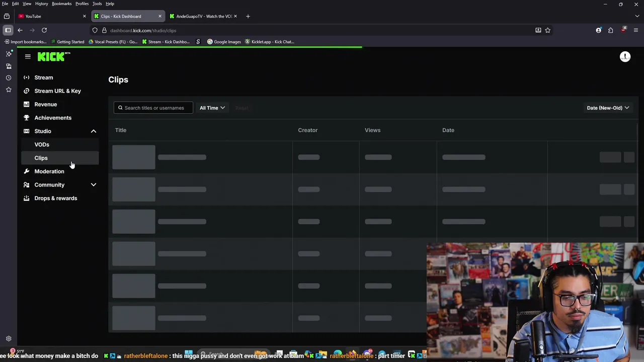Viewport: 644px width, 362px height.
Task: Bookmark this page with the star
Action: coord(547,30)
